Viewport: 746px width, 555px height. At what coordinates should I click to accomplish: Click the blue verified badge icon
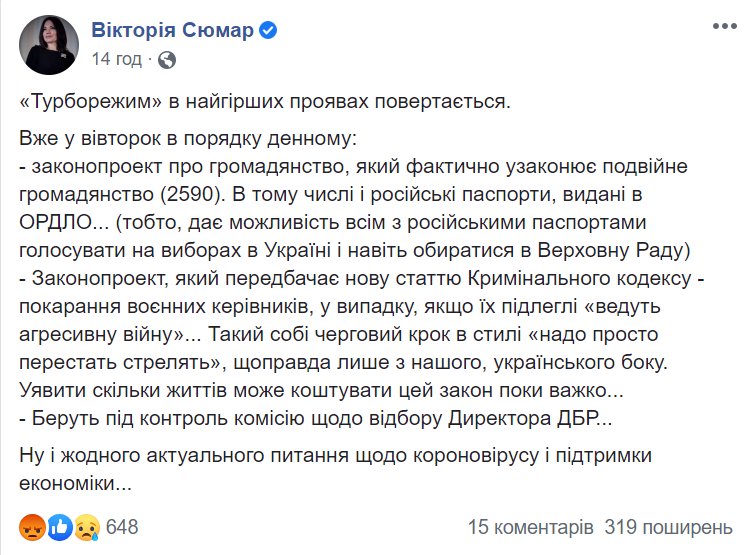click(x=268, y=30)
